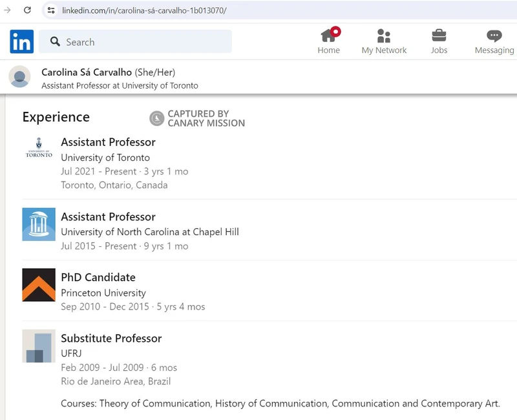Open Princeton University logo
Viewport: 517px width, 420px height.
(x=39, y=285)
